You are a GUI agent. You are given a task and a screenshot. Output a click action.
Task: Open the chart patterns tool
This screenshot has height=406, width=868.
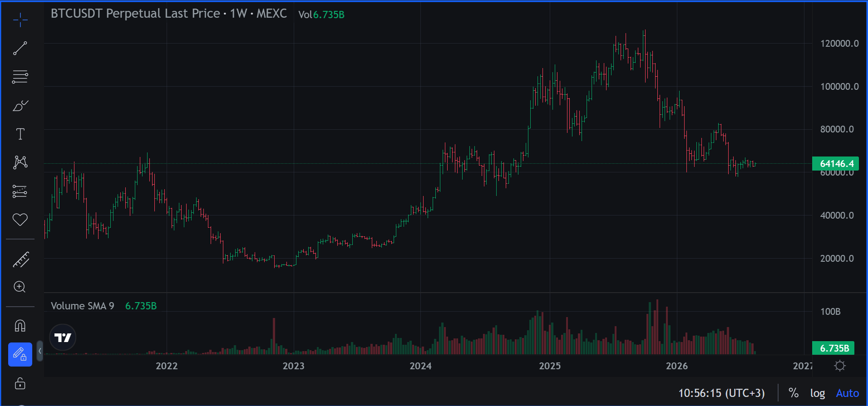coord(20,162)
